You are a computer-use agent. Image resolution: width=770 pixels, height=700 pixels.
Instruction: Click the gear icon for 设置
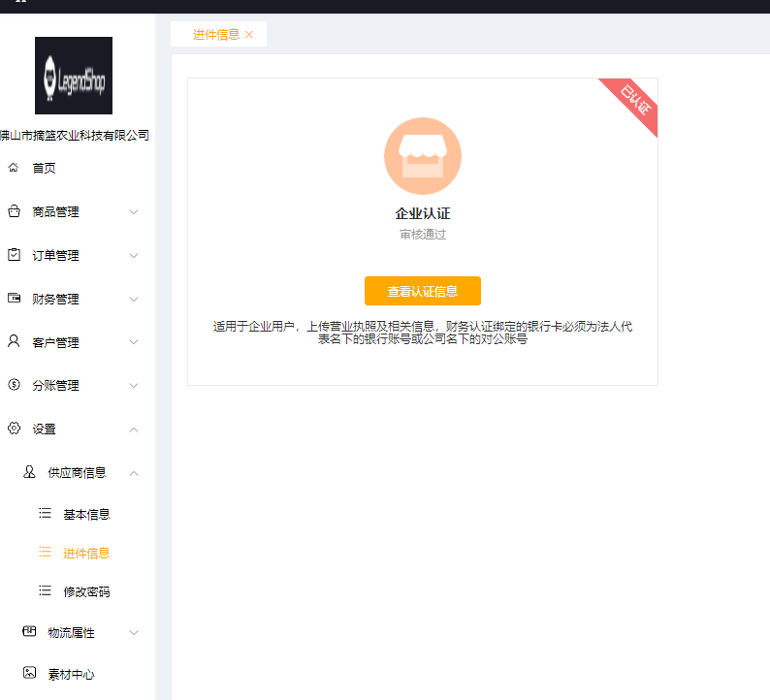tap(14, 429)
